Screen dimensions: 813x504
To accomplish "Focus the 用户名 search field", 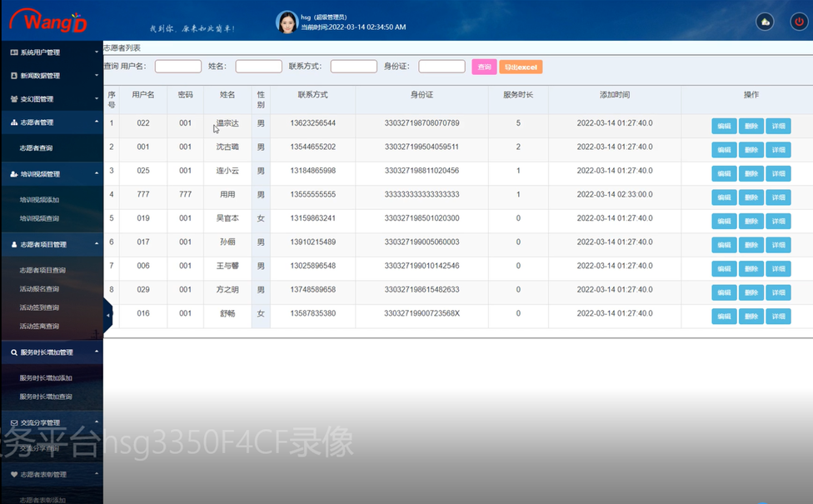I will pos(178,67).
